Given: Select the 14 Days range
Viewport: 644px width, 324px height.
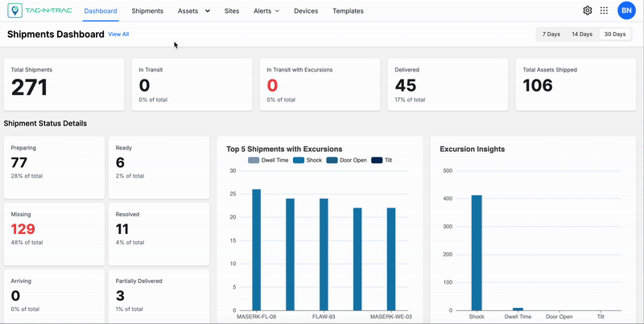Looking at the screenshot, I should click(x=581, y=35).
